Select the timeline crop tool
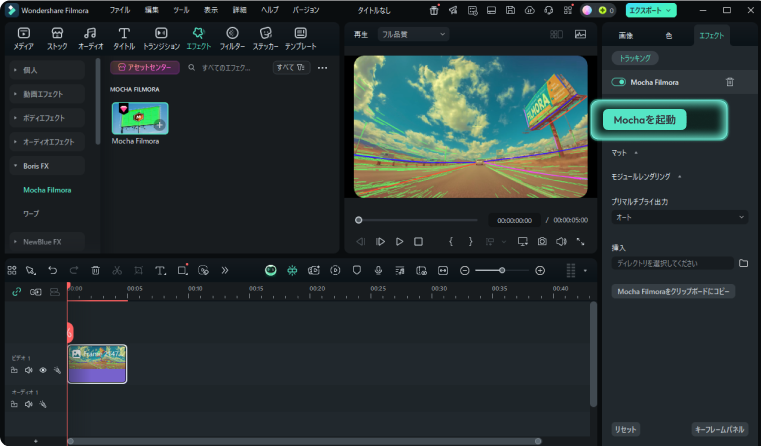The image size is (768, 447). click(139, 271)
